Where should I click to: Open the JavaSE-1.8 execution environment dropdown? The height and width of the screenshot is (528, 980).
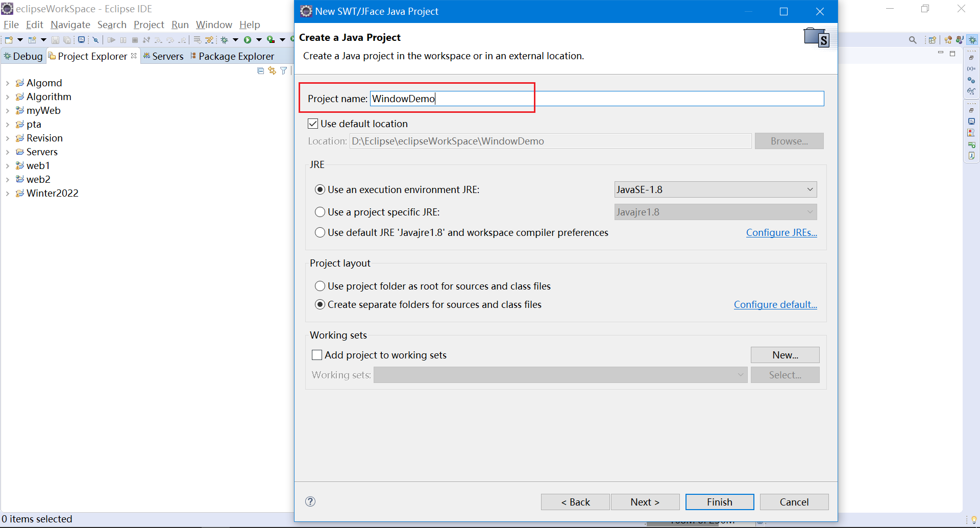[x=716, y=189]
